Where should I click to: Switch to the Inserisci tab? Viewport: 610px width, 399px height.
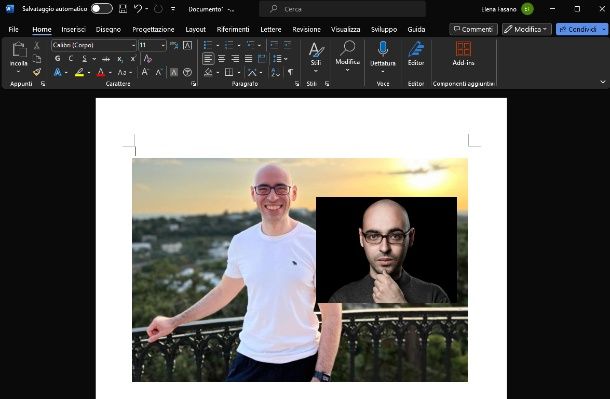pos(73,29)
